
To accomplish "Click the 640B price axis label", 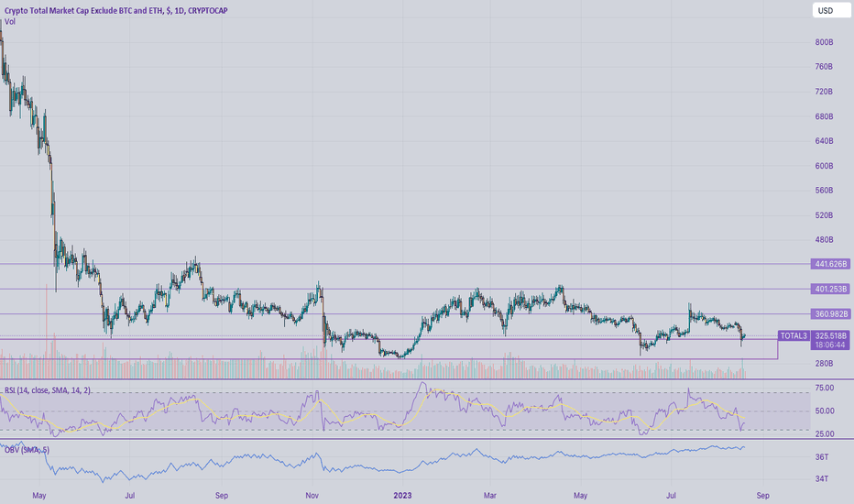I will tap(824, 140).
